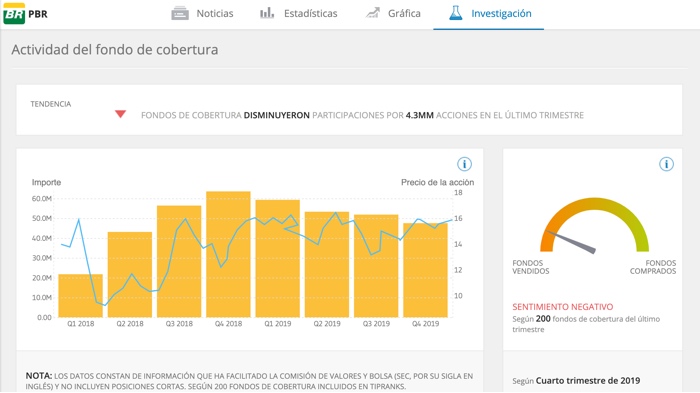Click the PBR ticker label

pyautogui.click(x=38, y=14)
